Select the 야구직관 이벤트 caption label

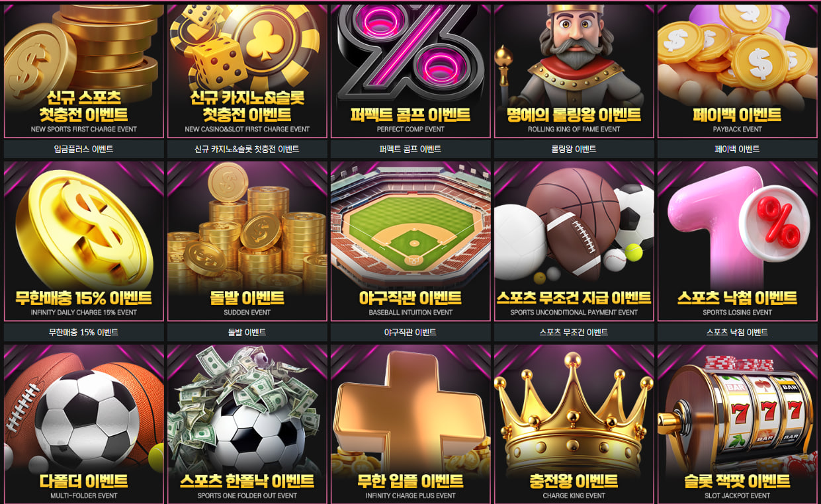410,332
